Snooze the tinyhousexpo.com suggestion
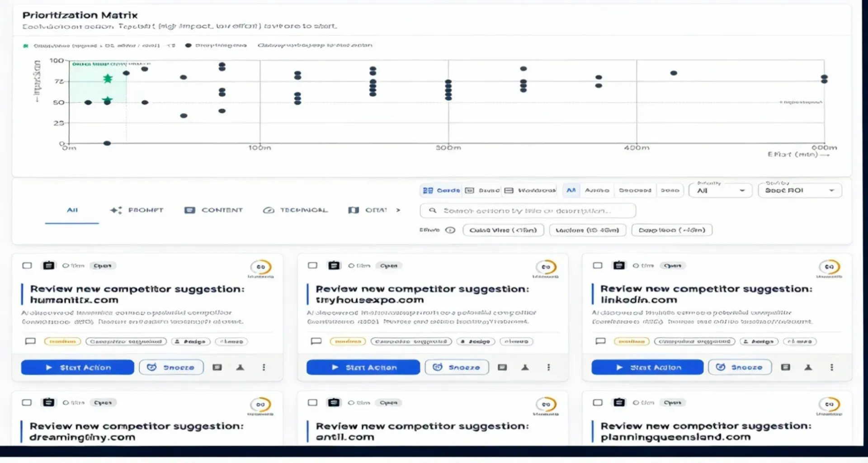 click(x=457, y=367)
